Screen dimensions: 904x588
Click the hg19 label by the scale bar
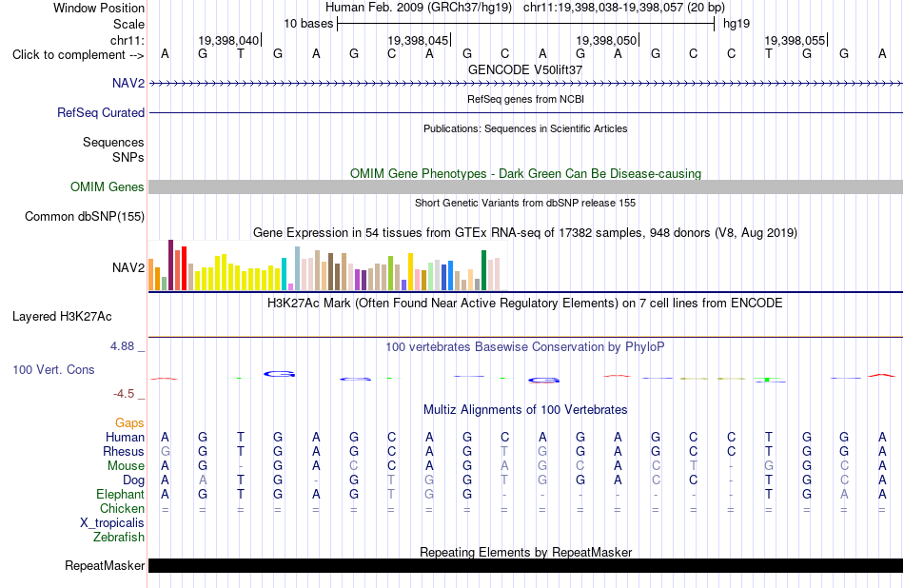[x=737, y=24]
